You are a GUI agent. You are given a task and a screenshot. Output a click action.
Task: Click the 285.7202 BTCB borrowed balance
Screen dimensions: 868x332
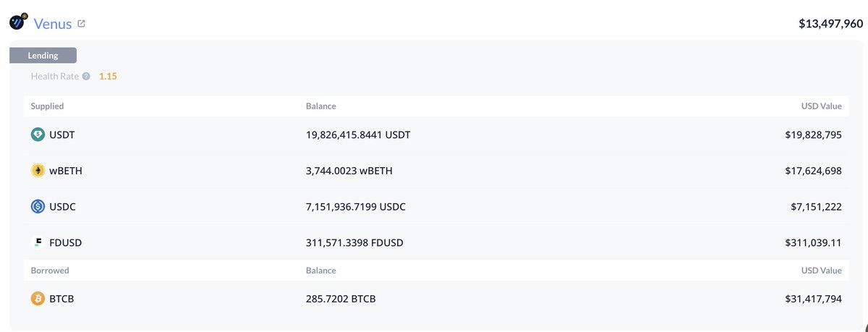tap(341, 299)
